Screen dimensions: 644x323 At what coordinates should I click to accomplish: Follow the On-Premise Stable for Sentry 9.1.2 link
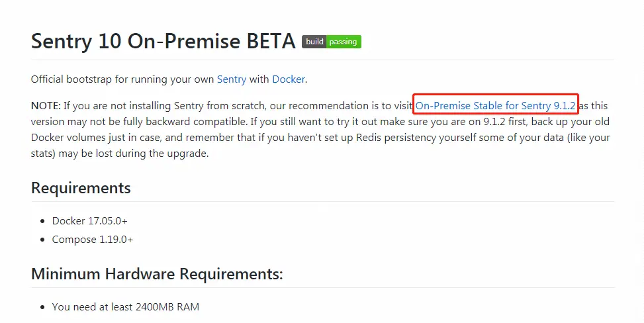[495, 106]
